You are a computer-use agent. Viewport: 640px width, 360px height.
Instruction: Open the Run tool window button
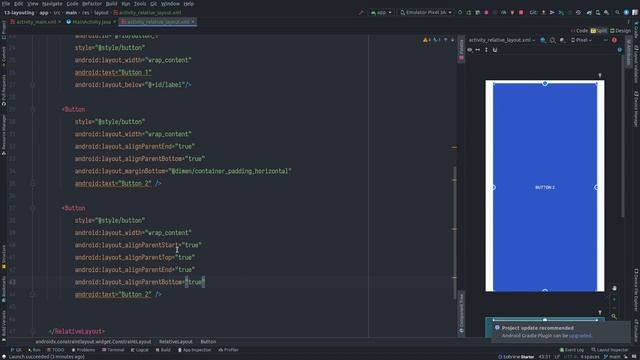34,350
